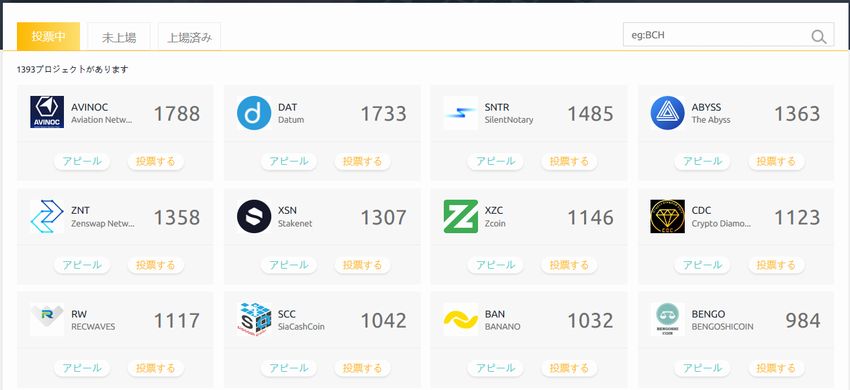Image resolution: width=850 pixels, height=390 pixels.
Task: Click the search magnifier icon
Action: click(819, 36)
